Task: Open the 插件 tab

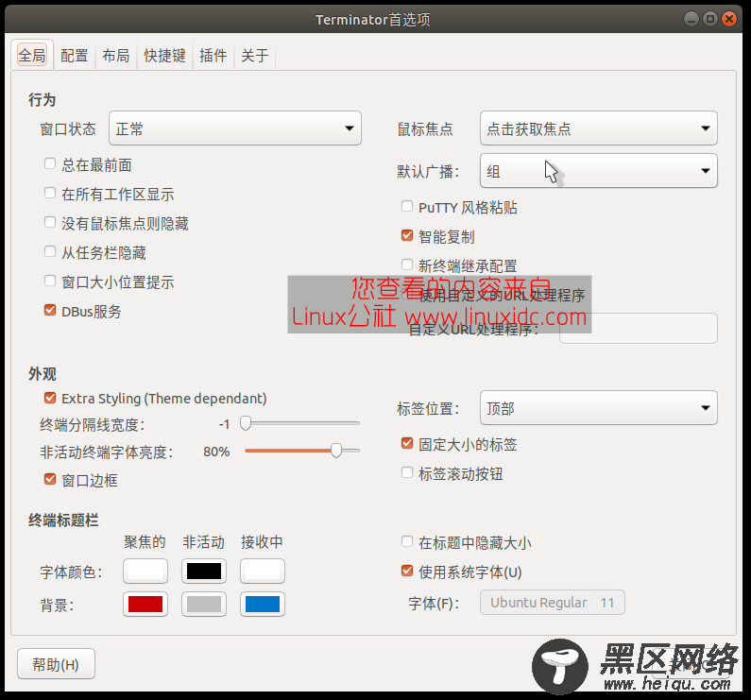Action: click(x=213, y=55)
